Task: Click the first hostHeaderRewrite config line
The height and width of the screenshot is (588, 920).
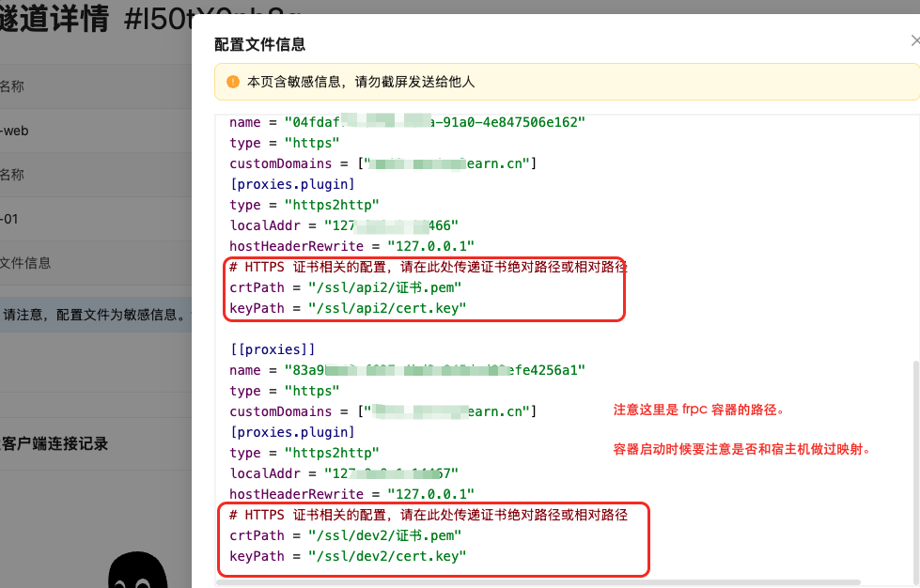Action: point(351,246)
